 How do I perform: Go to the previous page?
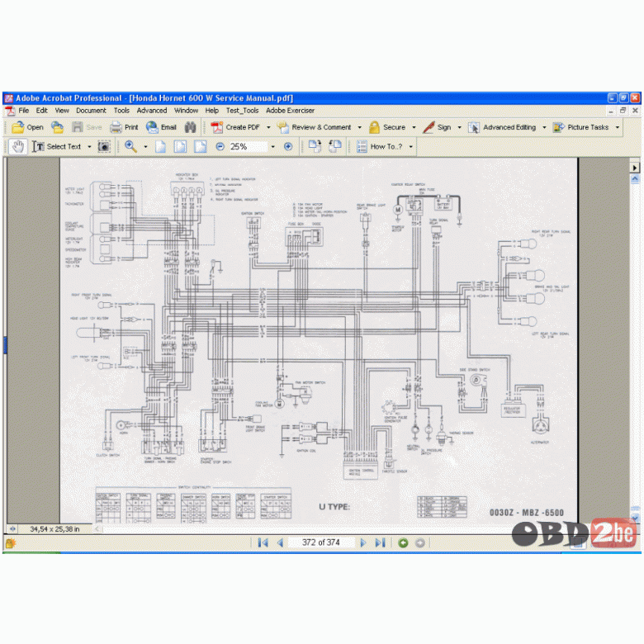[281, 542]
